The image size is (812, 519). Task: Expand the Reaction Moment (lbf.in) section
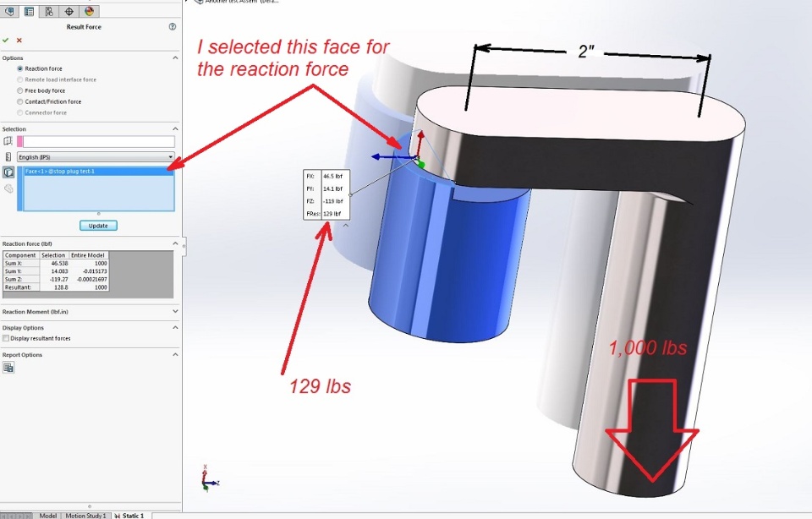[175, 312]
